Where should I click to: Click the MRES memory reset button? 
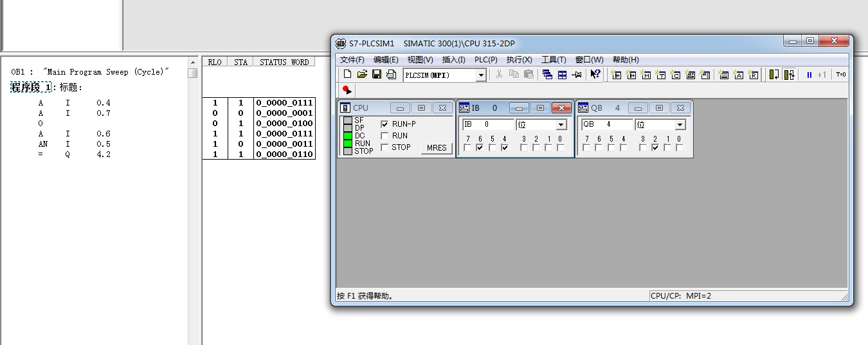point(437,148)
